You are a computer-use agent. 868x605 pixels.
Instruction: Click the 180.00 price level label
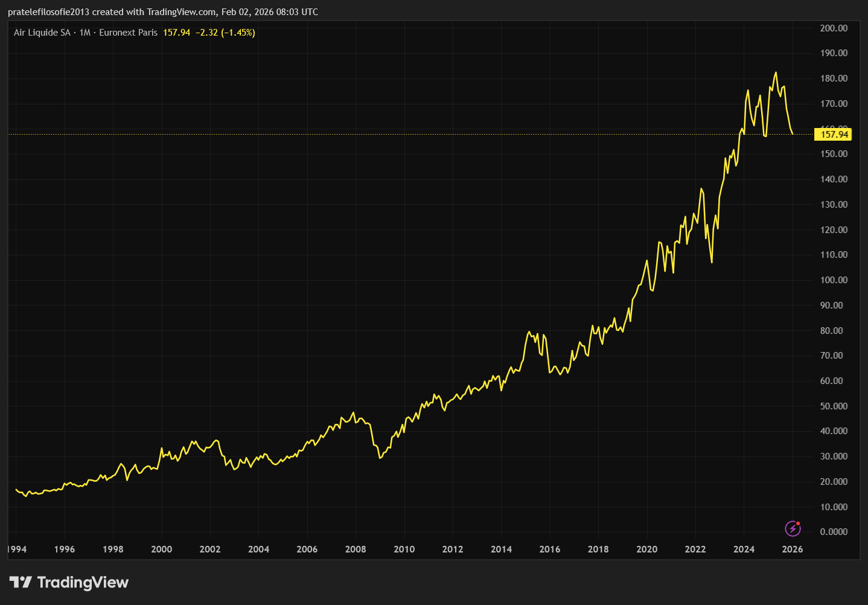(x=834, y=78)
